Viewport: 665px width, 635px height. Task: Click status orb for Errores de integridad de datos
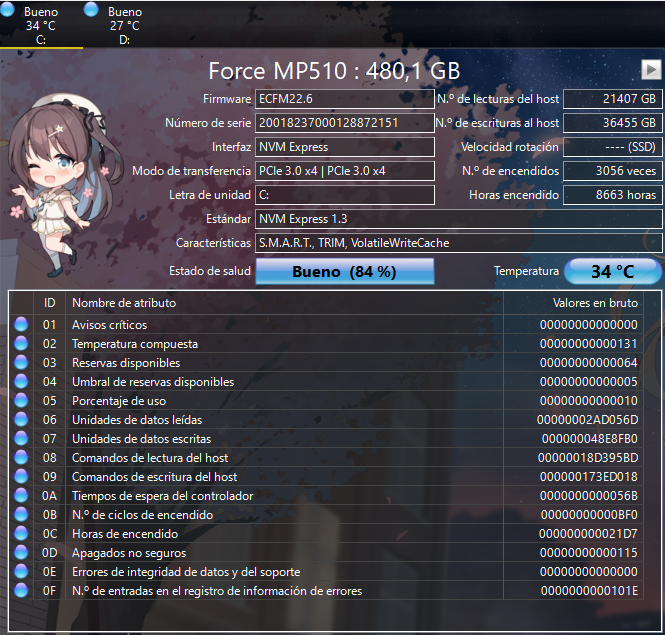pyautogui.click(x=21, y=572)
